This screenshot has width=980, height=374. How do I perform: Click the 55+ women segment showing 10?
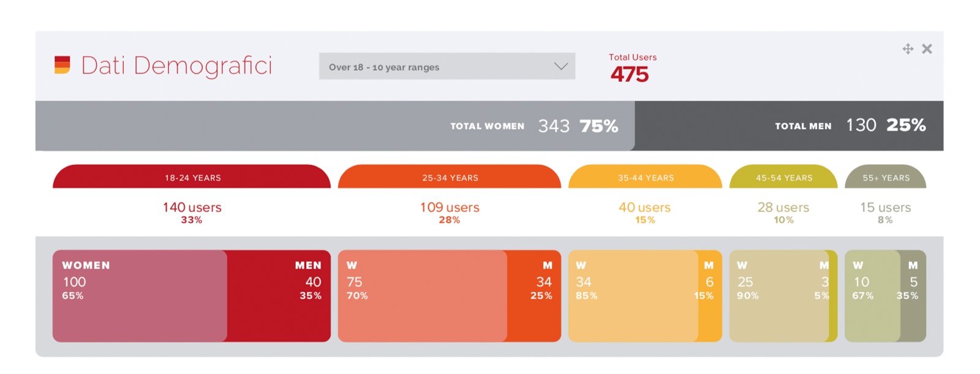pyautogui.click(x=872, y=296)
